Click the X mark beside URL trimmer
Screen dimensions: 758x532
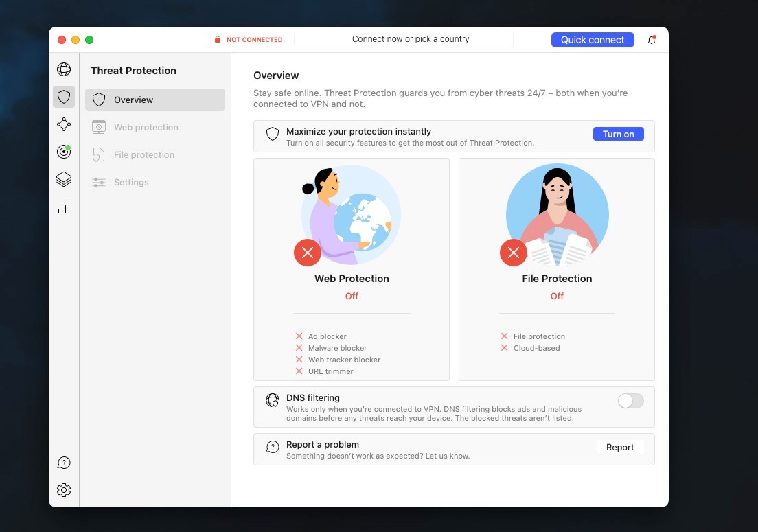(299, 371)
